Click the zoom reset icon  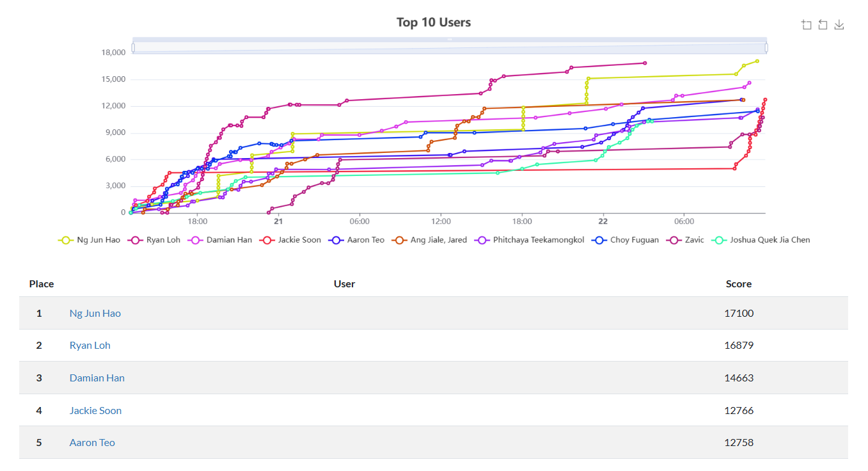[823, 25]
